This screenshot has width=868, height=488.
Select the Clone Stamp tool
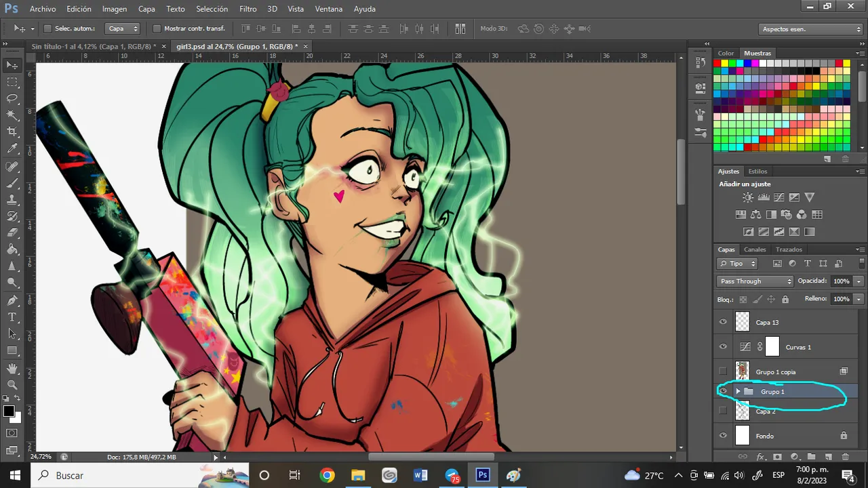[12, 201]
